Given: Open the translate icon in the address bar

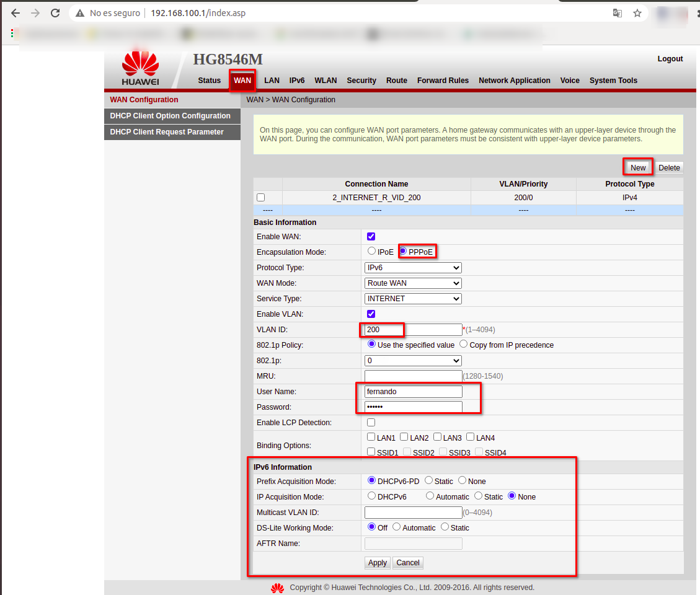Looking at the screenshot, I should (617, 12).
